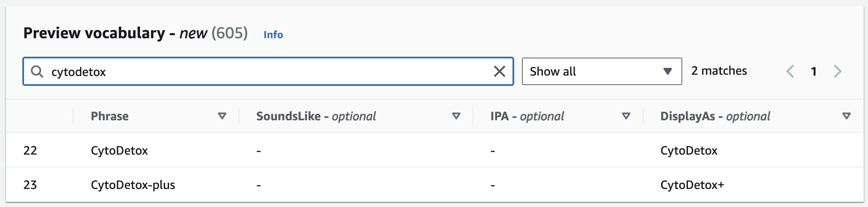This screenshot has height=207, width=868.
Task: Click the CytoDetox+ DisplayAs cell
Action: (692, 185)
